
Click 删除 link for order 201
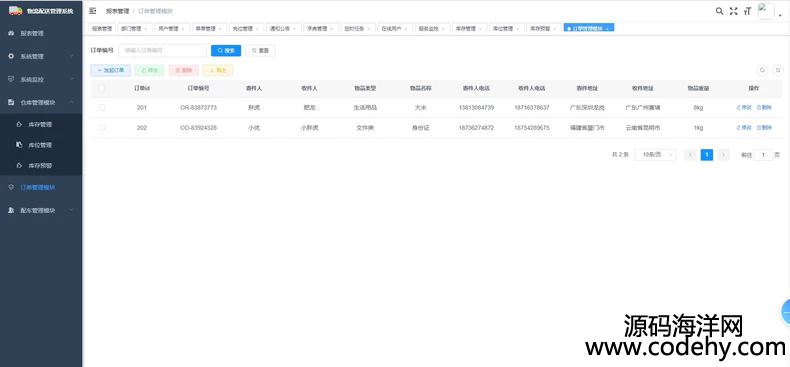[764, 107]
